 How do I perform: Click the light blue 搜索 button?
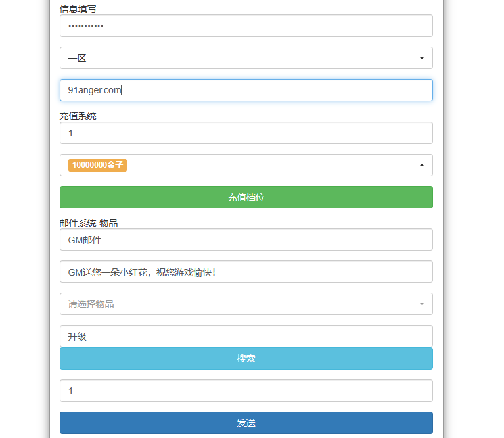coord(246,358)
